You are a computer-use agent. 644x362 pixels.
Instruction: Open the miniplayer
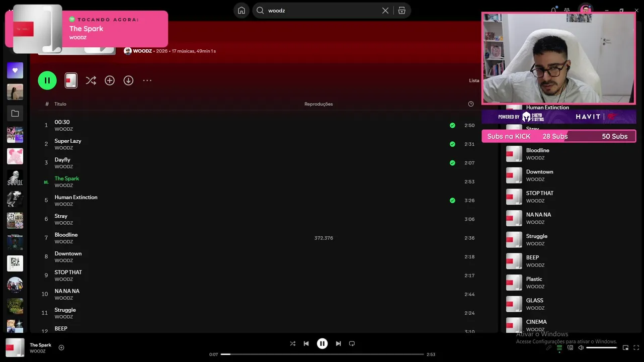625,347
